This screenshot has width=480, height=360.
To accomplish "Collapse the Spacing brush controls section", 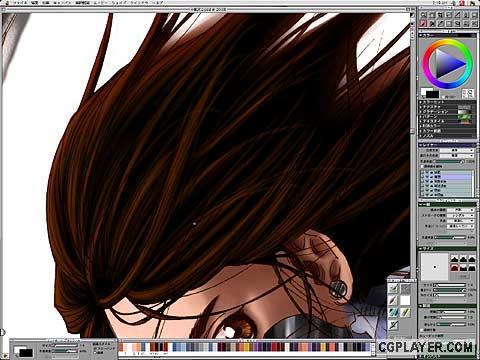I will pyautogui.click(x=448, y=306).
